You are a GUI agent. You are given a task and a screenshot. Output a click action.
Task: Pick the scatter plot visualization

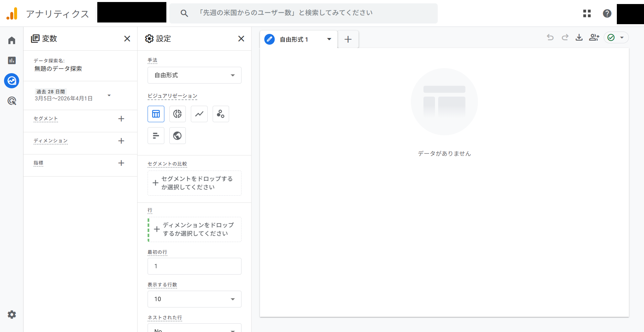[221, 114]
